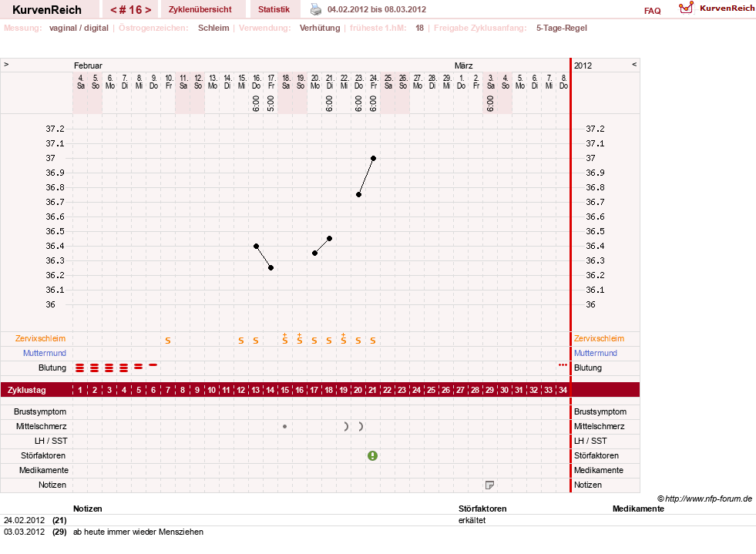Screen dimensions: 756x554
Task: Click the KurvenReich logo icon at top right
Action: tap(686, 8)
